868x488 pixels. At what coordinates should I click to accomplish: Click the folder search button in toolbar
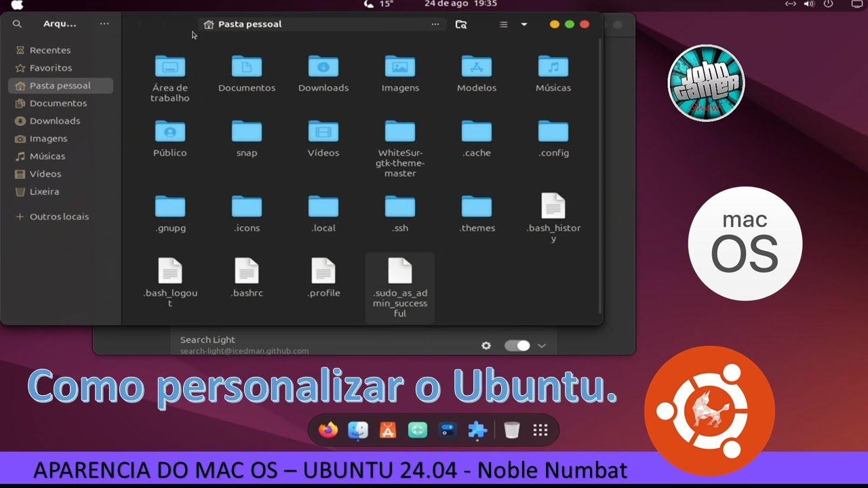point(461,24)
